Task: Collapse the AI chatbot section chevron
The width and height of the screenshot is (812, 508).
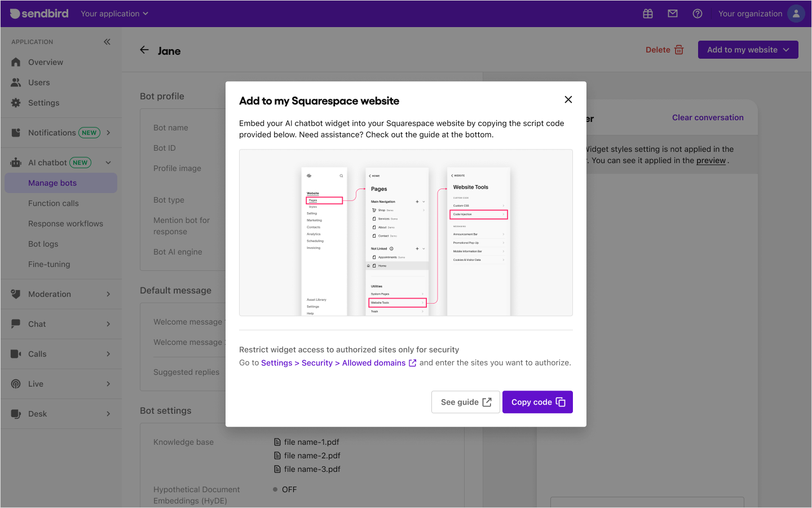Action: coord(108,163)
